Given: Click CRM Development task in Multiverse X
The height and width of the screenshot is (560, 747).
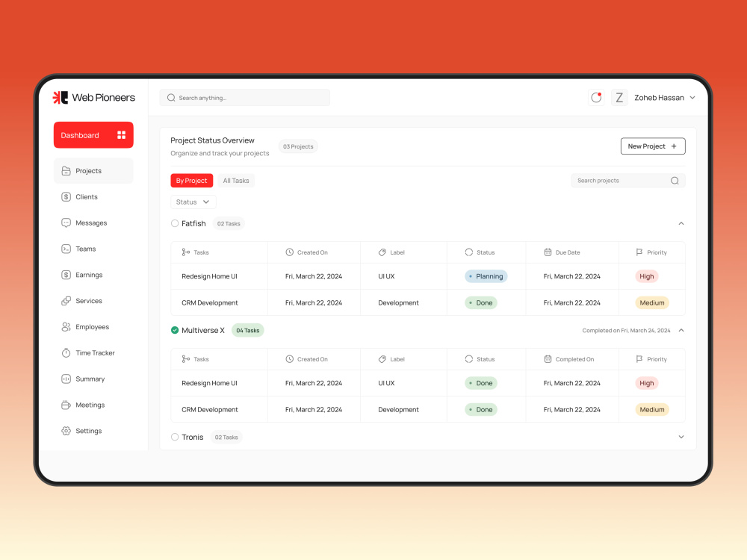Looking at the screenshot, I should point(210,409).
